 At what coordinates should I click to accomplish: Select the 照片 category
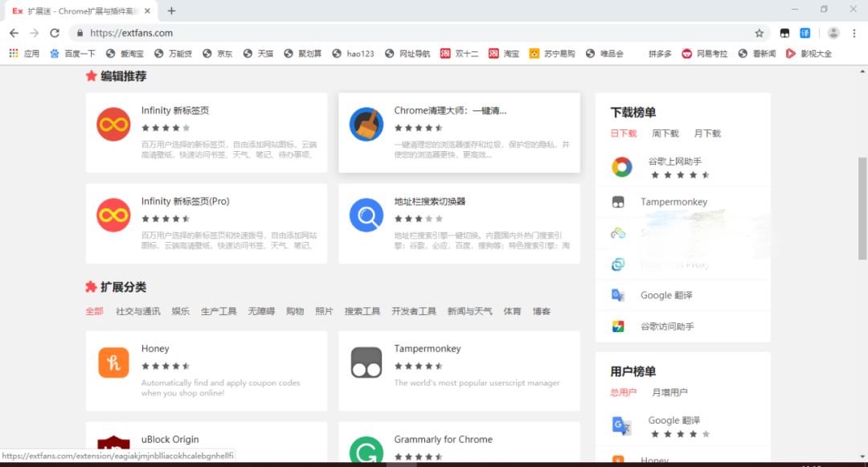[x=325, y=311]
